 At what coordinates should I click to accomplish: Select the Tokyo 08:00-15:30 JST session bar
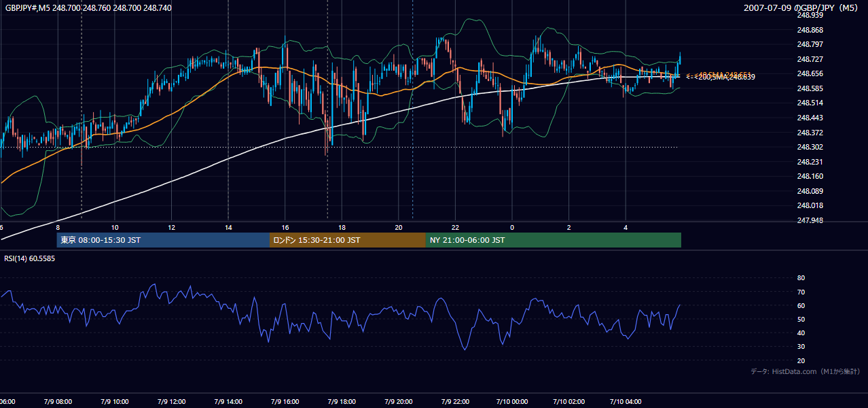tap(163, 240)
